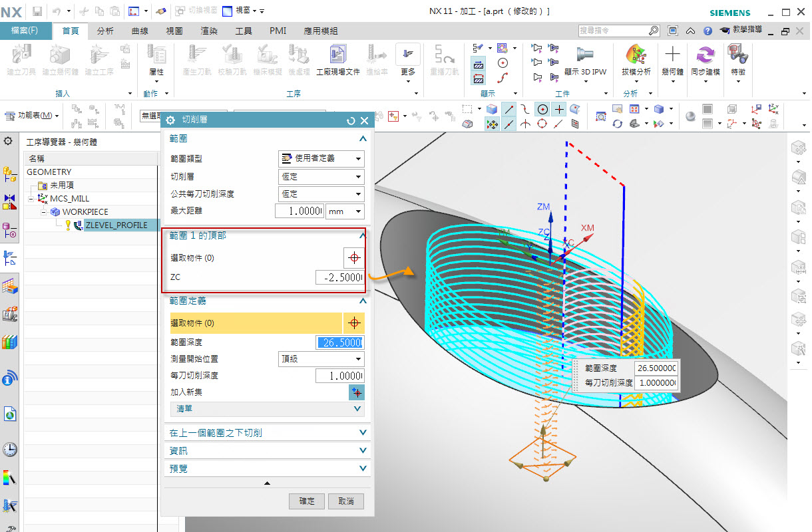Open the mm units dropdown

click(345, 211)
